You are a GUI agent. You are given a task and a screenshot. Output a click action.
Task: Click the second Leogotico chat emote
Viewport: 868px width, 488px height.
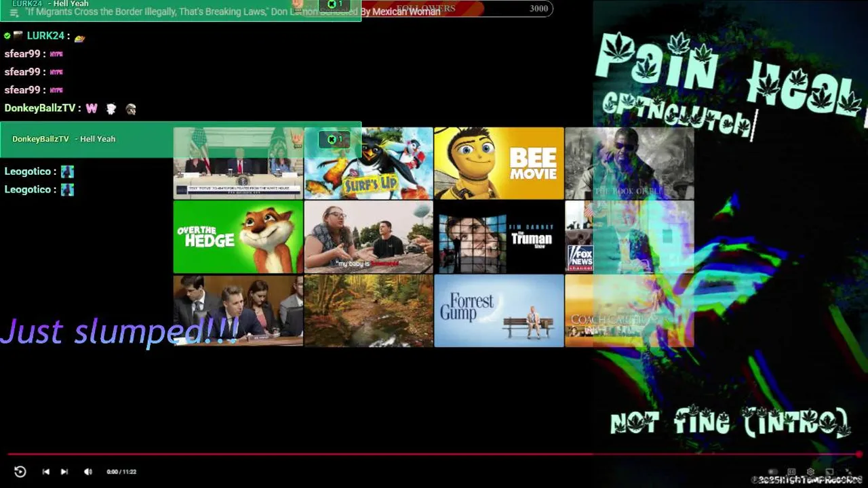(67, 190)
